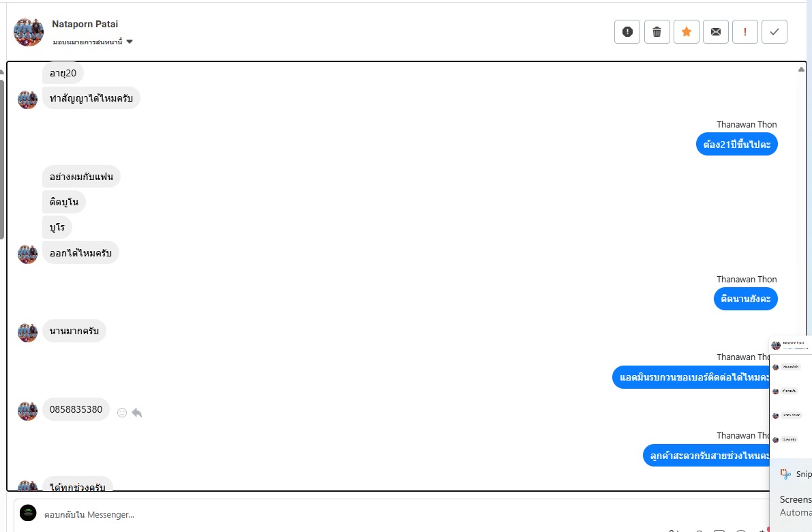The width and height of the screenshot is (812, 532).
Task: Click the emoji reaction icon beside the phone number
Action: [122, 413]
